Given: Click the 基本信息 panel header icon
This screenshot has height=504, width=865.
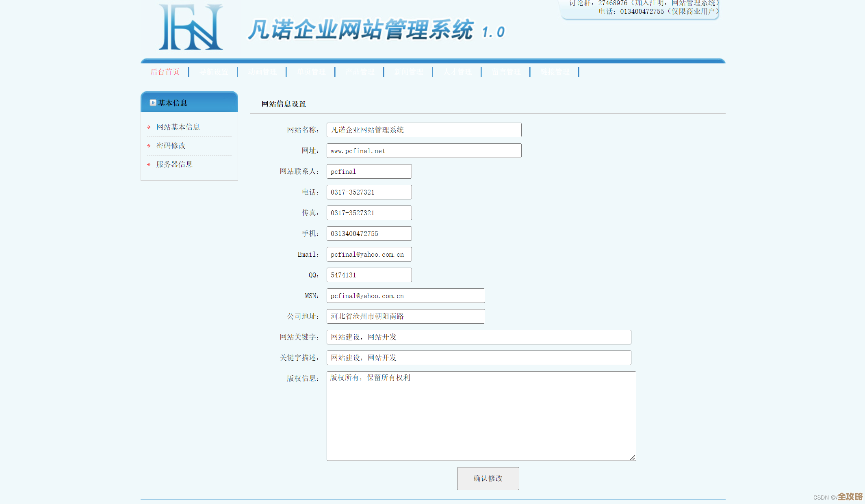Looking at the screenshot, I should [x=153, y=103].
